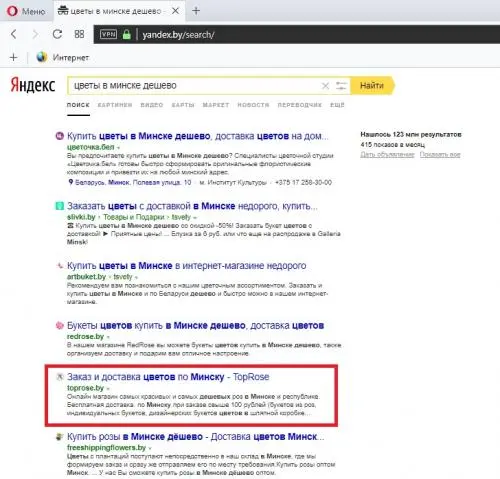
Task: Expand artbuket.by result options arrow
Action: click(x=136, y=277)
